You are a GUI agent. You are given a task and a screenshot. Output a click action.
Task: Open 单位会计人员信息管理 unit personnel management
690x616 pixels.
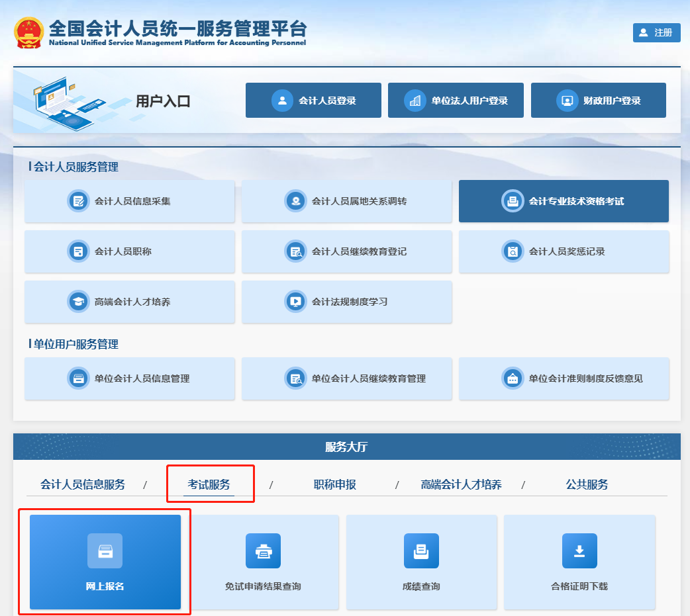tap(130, 378)
